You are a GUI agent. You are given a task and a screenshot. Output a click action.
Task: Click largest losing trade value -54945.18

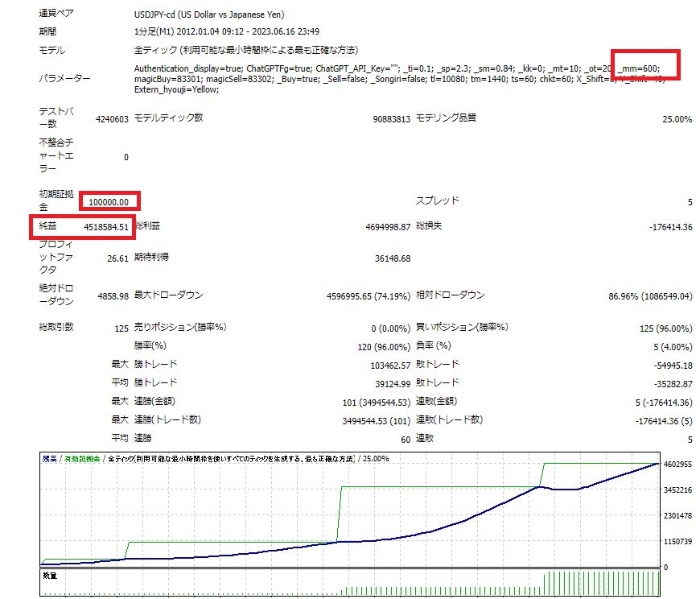pos(673,366)
